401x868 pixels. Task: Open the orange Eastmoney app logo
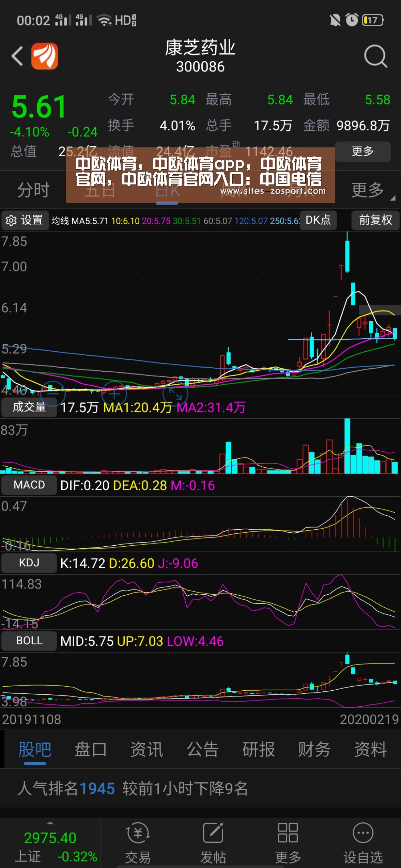(45, 56)
